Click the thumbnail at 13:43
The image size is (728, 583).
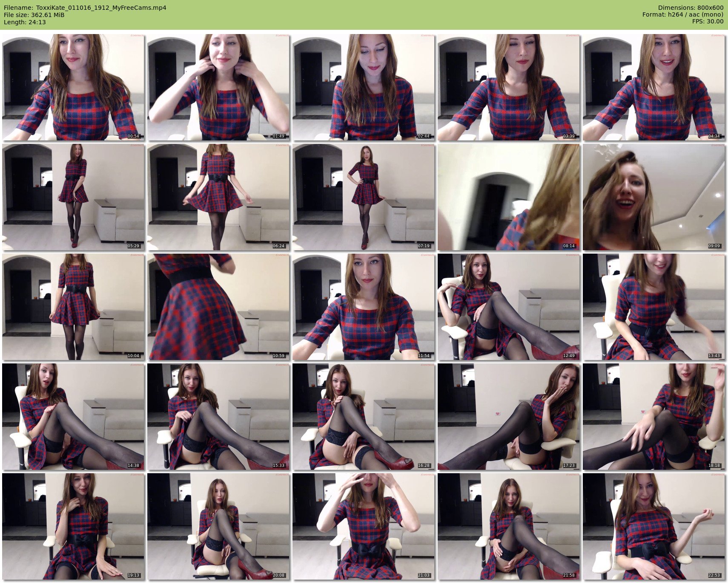(x=654, y=307)
